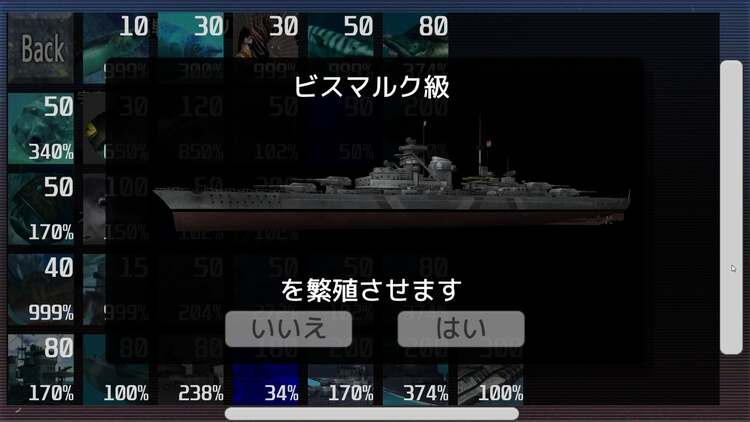Click the Bismarck battleship image in dialog
The image size is (750, 422).
click(391, 179)
